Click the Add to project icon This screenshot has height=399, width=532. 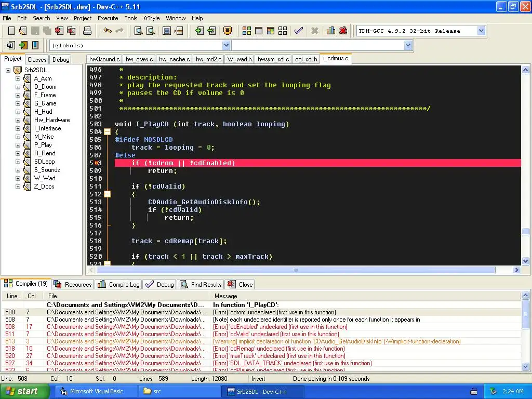point(199,31)
